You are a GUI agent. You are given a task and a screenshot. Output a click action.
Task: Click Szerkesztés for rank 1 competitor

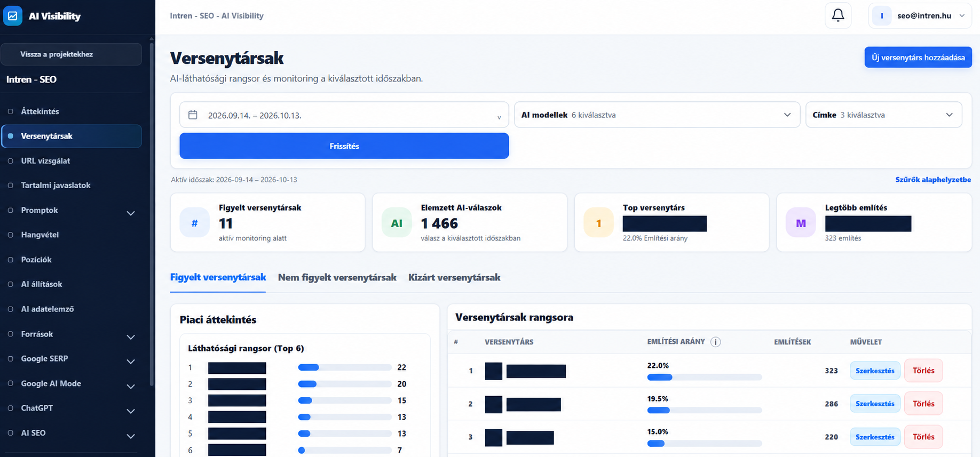875,371
